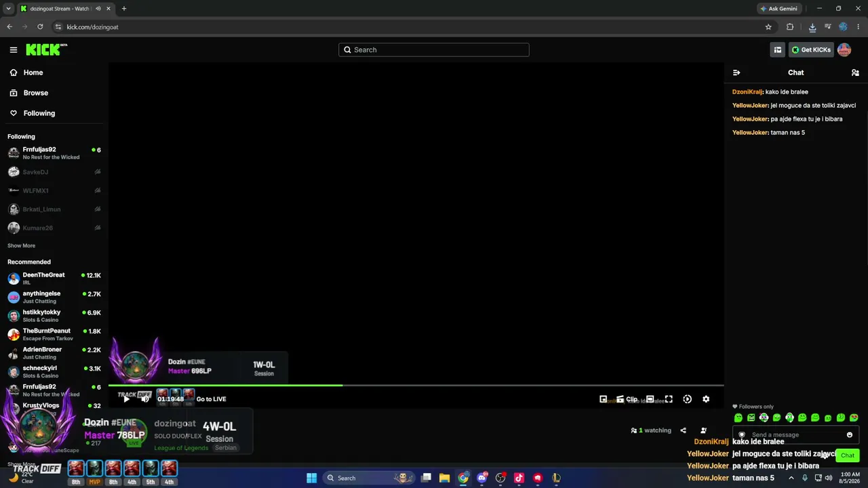Viewport: 868px width, 488px height.
Task: Open Chrome extensions puzzle icon
Action: [790, 27]
